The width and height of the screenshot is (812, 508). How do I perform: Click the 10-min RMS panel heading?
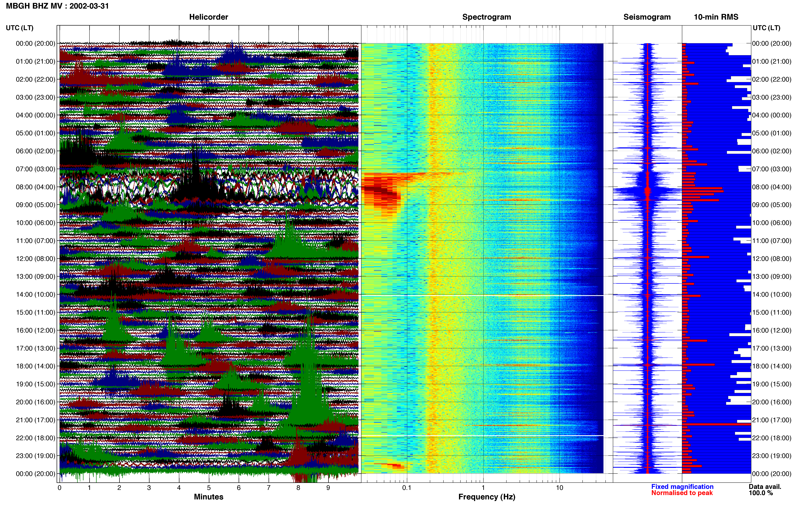[716, 17]
